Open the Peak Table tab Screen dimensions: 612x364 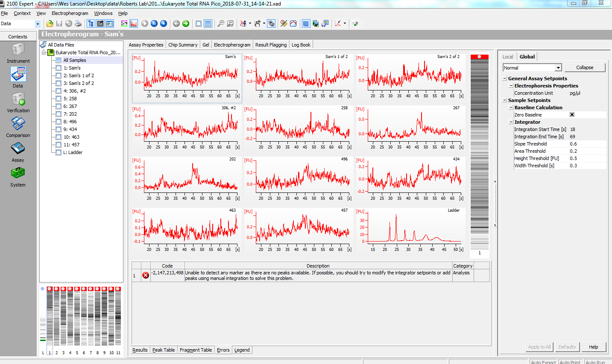164,350
